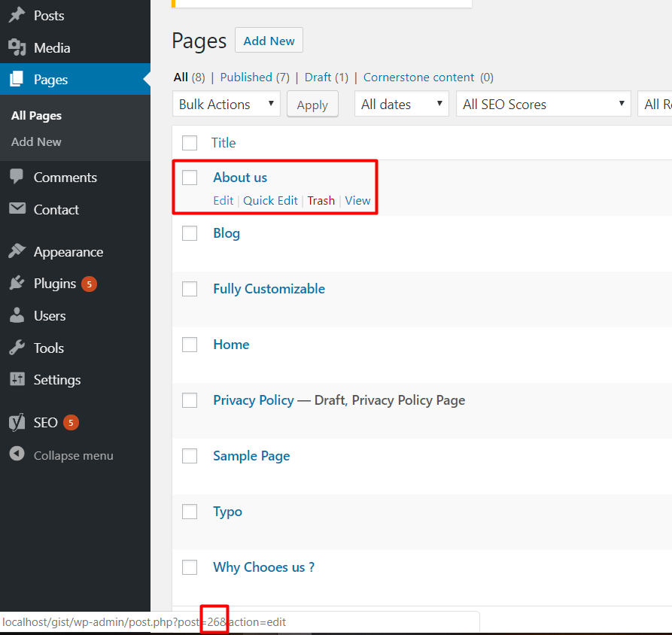Check the Blog page checkbox
Viewport: 672px width, 635px height.
click(x=190, y=233)
